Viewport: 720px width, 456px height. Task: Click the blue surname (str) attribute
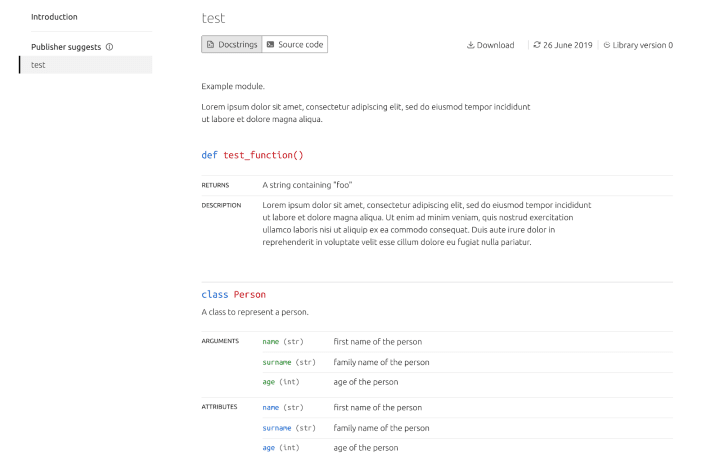289,428
